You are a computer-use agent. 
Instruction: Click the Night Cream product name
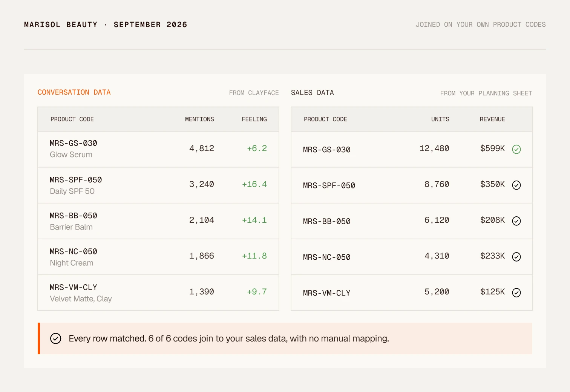click(x=72, y=263)
